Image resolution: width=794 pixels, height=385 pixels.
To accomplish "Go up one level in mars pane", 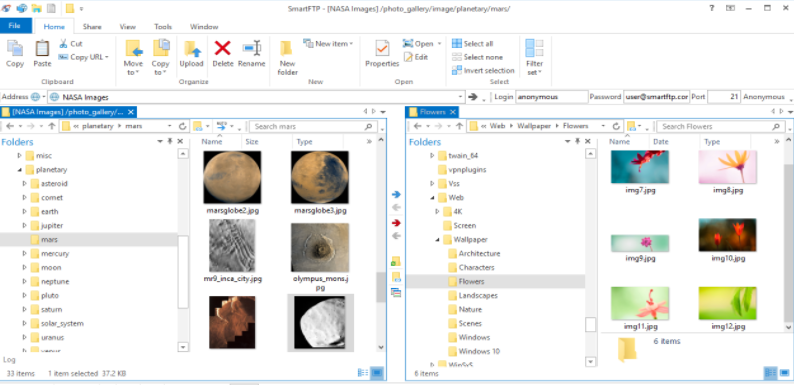I will click(51, 126).
